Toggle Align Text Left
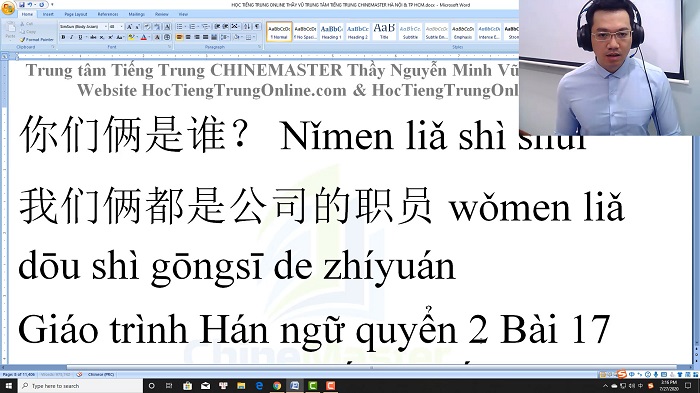This screenshot has height=393, width=700. click(179, 38)
